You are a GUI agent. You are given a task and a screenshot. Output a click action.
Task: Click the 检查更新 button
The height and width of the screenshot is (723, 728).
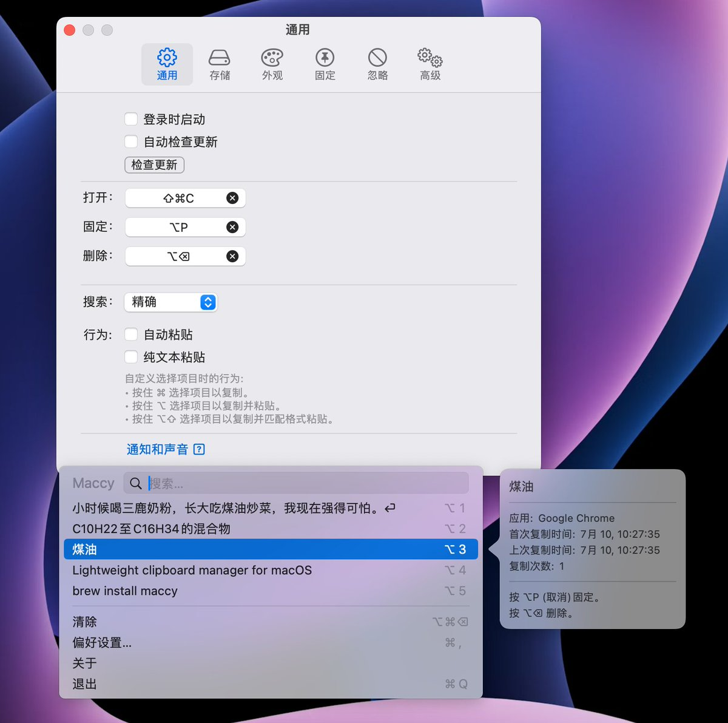[154, 165]
